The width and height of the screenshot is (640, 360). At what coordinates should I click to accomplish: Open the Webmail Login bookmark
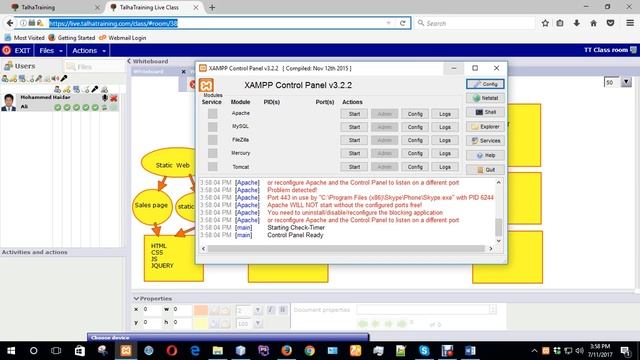coord(123,38)
